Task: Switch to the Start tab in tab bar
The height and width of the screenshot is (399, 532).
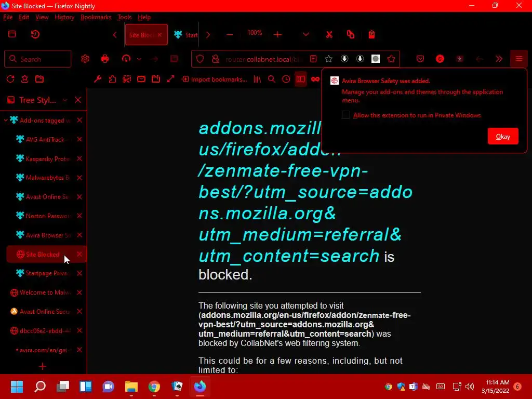Action: 186,35
